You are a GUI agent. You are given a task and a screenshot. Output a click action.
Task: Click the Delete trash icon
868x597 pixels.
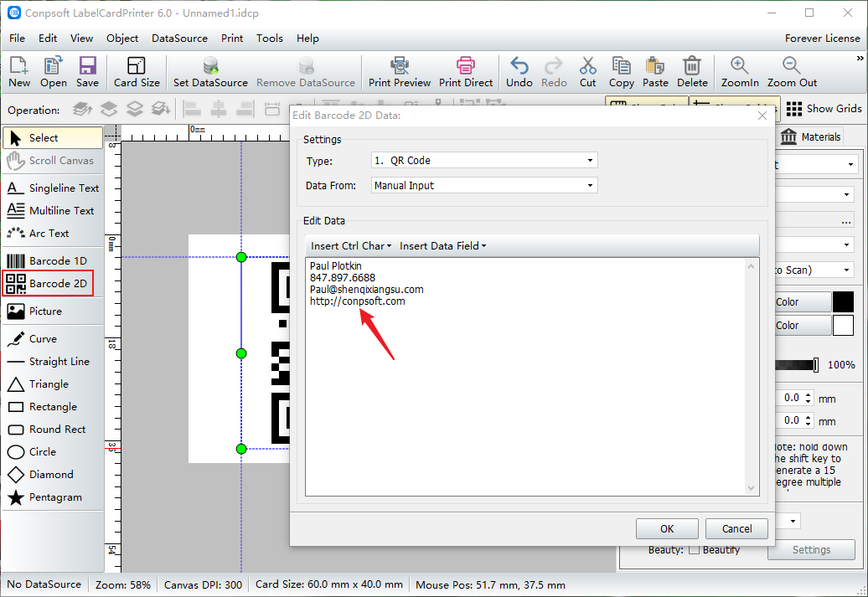pyautogui.click(x=692, y=72)
